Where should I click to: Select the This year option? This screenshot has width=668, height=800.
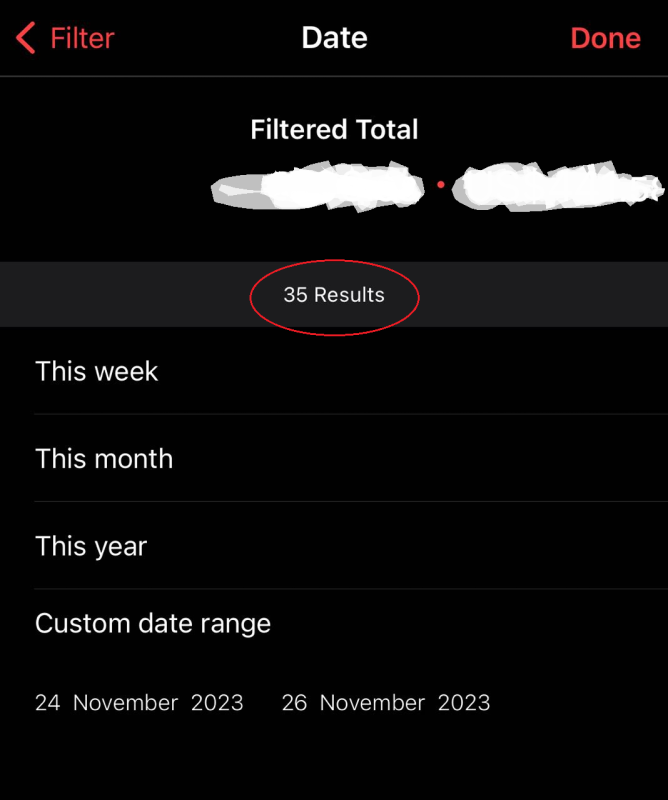[x=334, y=545]
